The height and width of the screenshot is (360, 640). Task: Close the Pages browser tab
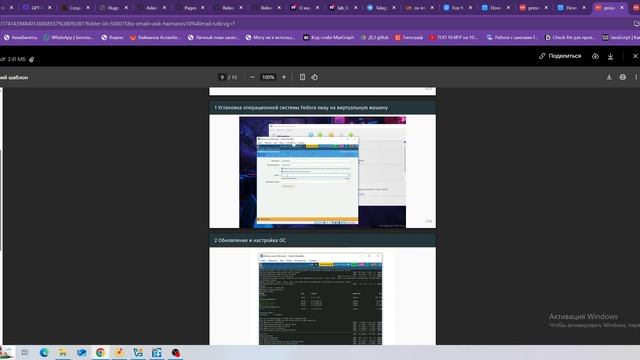202,8
